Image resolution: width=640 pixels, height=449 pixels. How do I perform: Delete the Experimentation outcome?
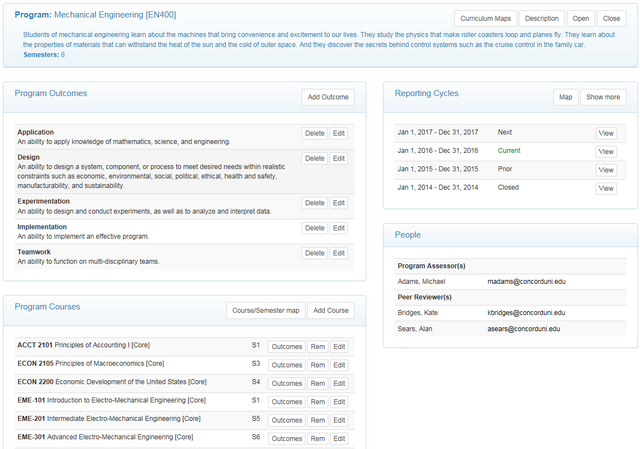[314, 203]
